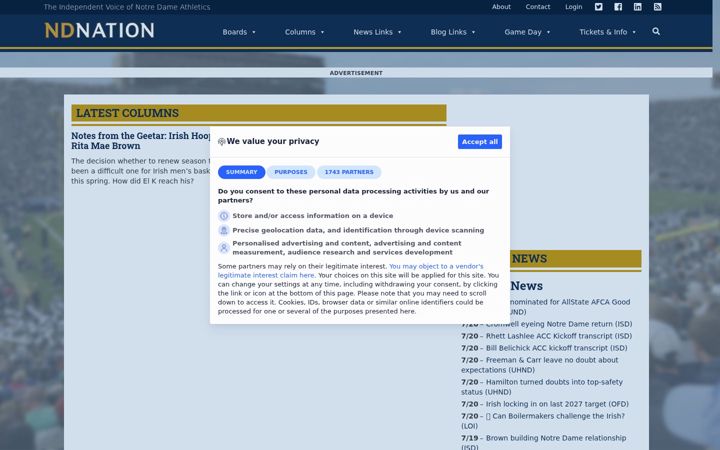
Task: Open the Facebook social icon
Action: 618,7
